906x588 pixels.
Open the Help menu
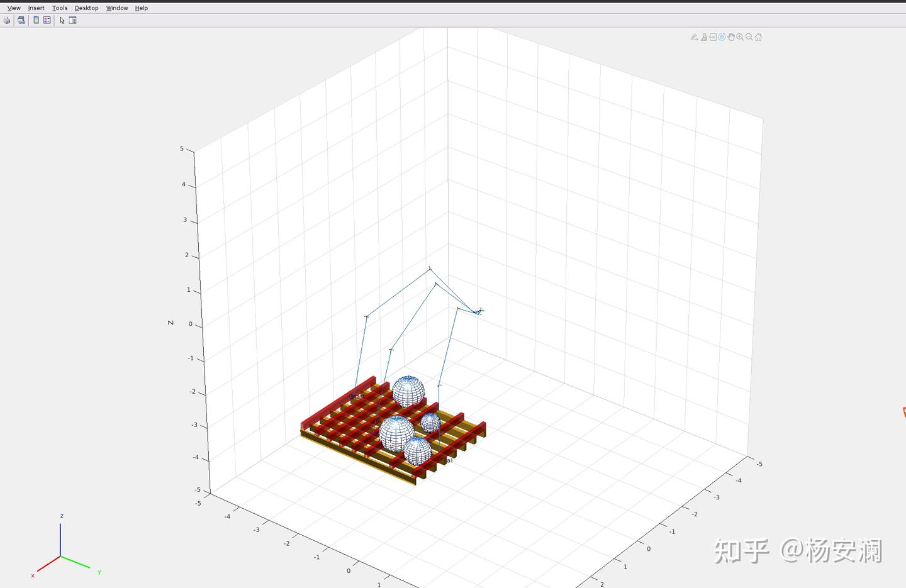click(x=142, y=8)
